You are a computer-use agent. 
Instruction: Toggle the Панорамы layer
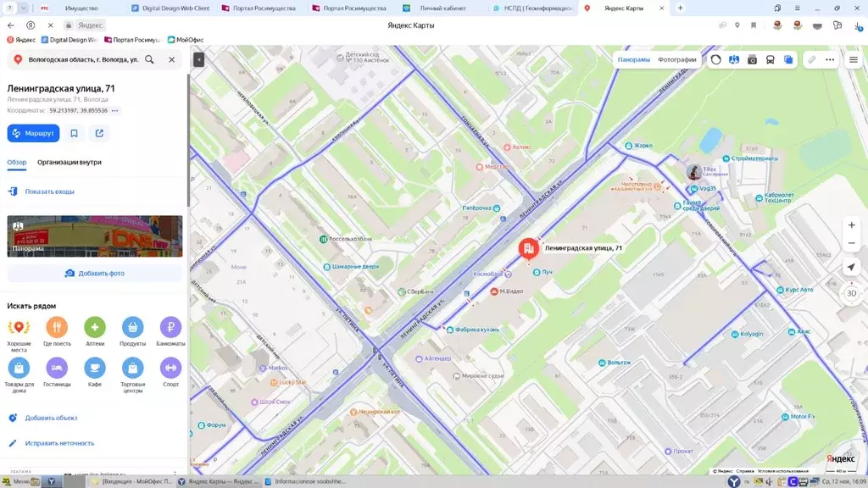633,59
